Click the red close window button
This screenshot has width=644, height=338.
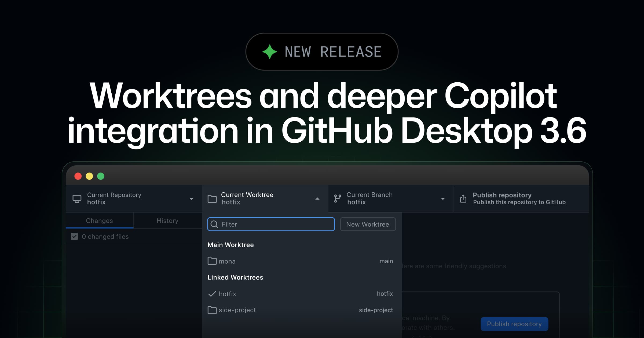click(78, 176)
